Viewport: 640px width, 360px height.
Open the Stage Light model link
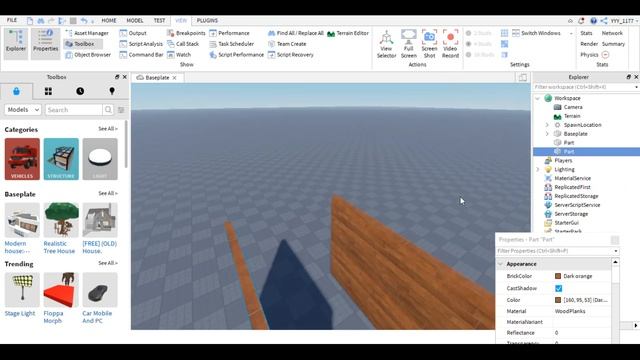20,313
